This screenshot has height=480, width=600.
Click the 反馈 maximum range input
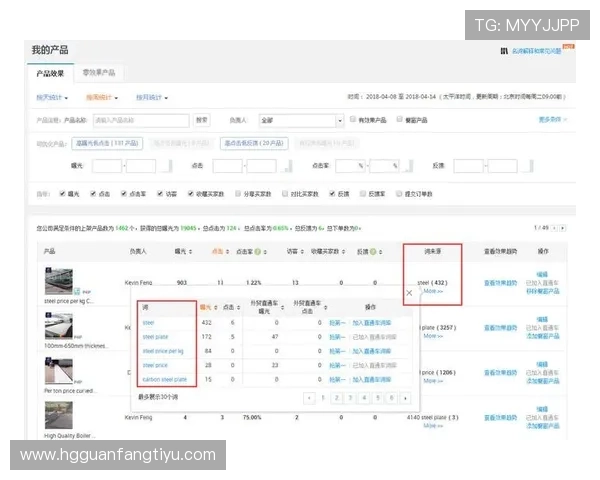coord(502,166)
